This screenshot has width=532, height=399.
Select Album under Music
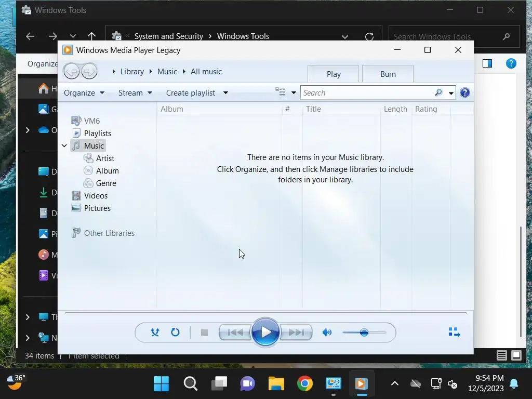click(x=101, y=170)
